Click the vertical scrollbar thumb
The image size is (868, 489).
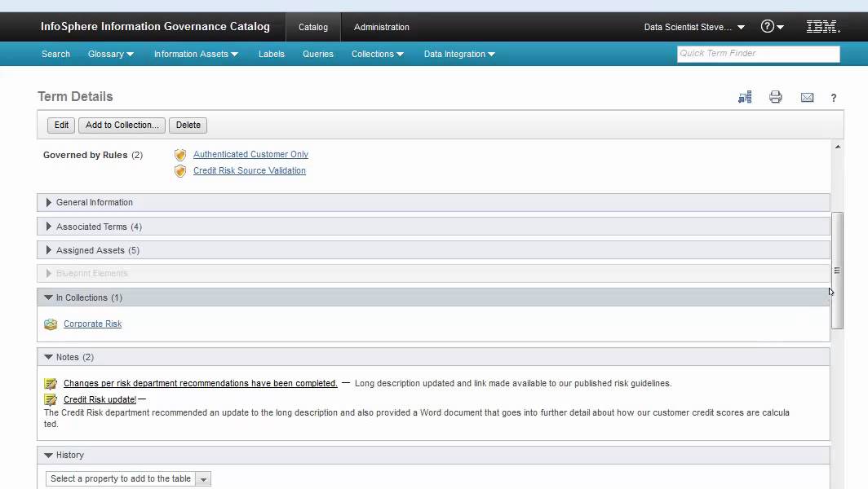[837, 271]
